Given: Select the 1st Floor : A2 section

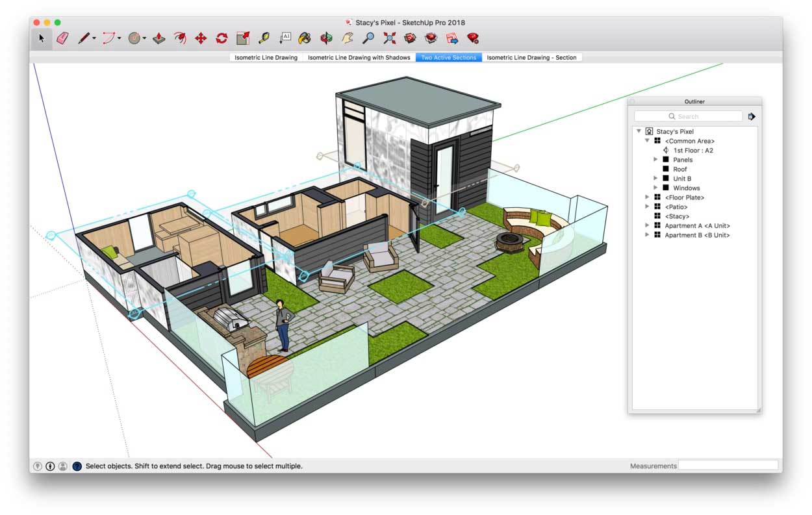Looking at the screenshot, I should (x=692, y=151).
